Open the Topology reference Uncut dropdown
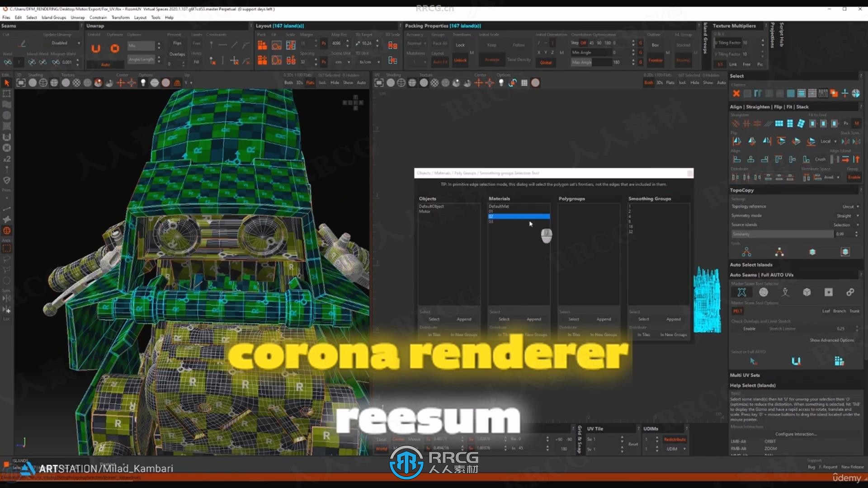The image size is (868, 488). click(850, 206)
